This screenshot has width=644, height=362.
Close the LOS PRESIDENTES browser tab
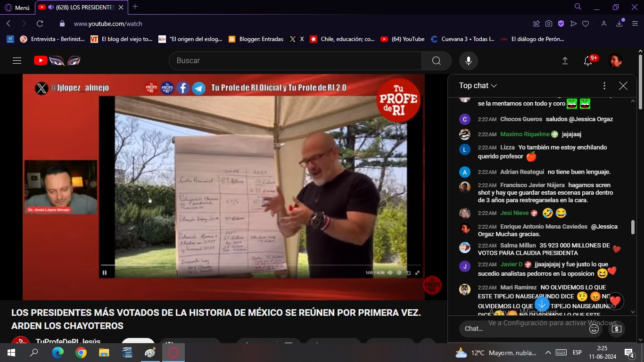[x=121, y=7]
